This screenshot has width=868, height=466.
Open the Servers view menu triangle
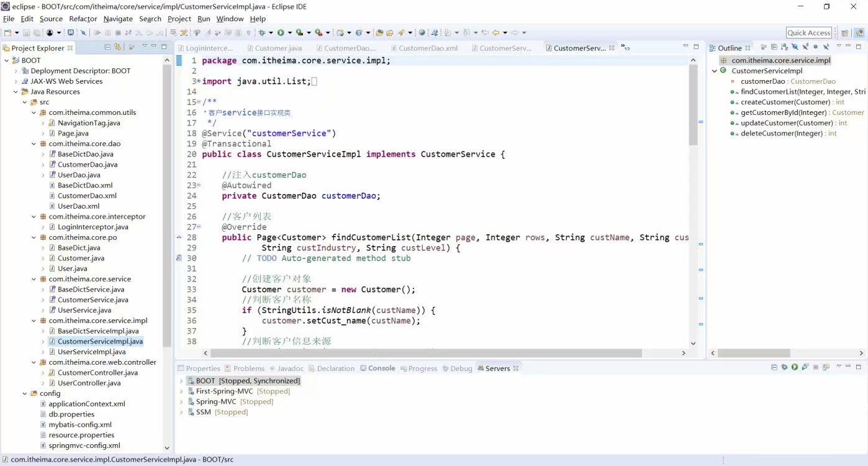839,366
